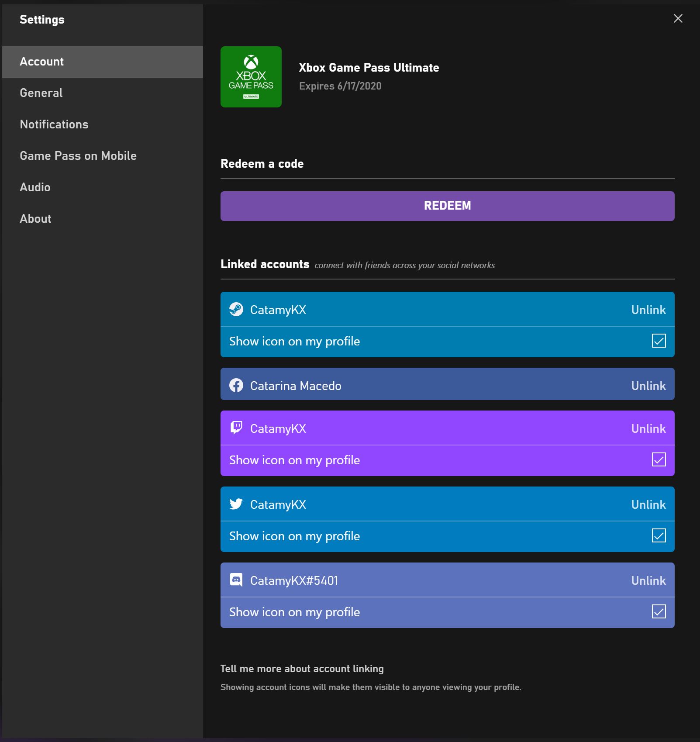Select the Account settings tab
The width and height of the screenshot is (700, 742).
tap(103, 62)
